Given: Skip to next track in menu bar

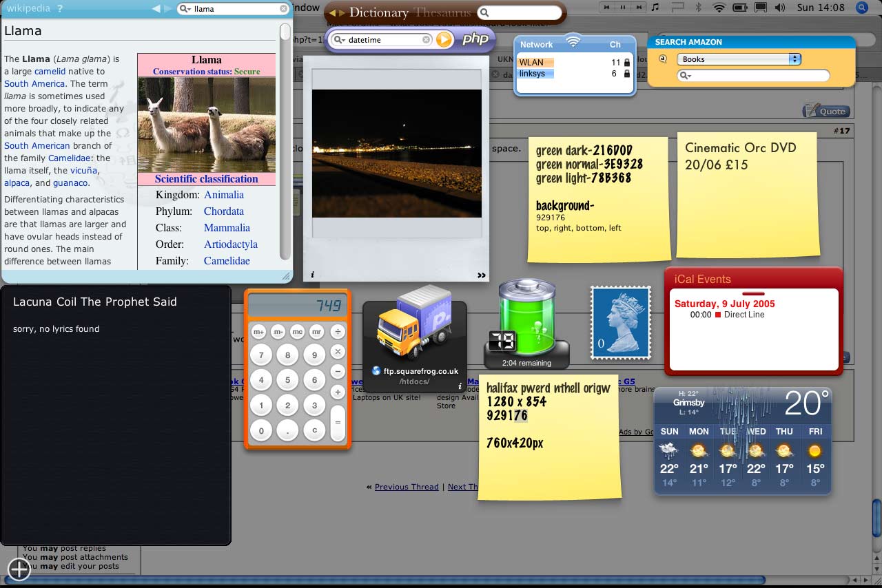Looking at the screenshot, I should [638, 8].
